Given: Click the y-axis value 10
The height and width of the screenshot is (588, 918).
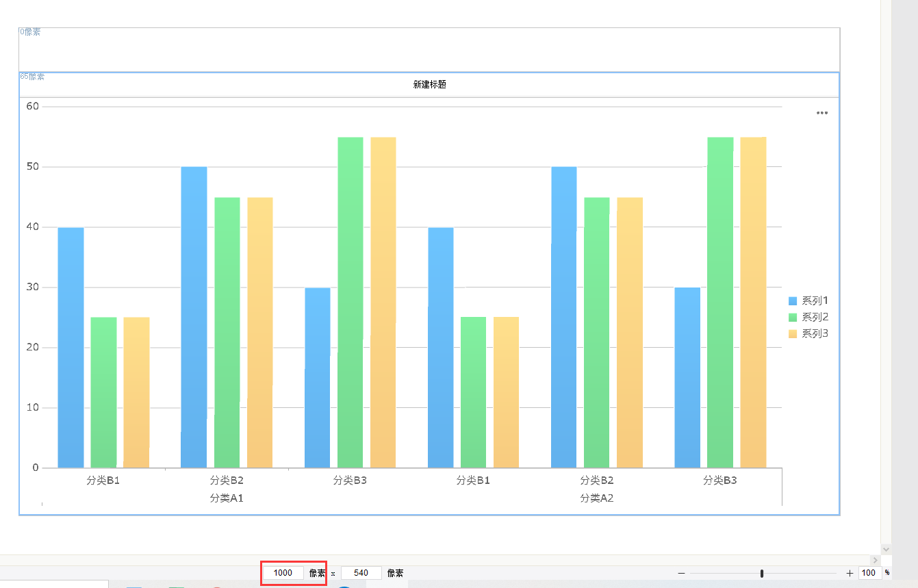Looking at the screenshot, I should (x=32, y=407).
